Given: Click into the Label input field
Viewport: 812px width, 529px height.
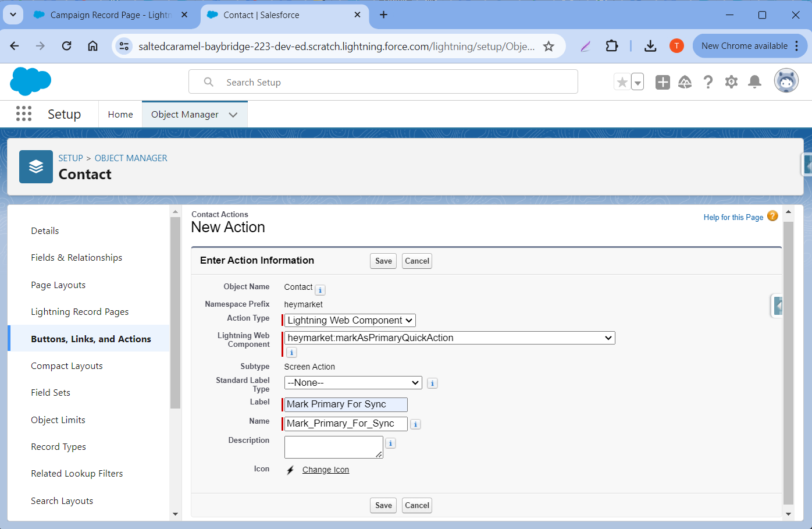Looking at the screenshot, I should pos(346,404).
